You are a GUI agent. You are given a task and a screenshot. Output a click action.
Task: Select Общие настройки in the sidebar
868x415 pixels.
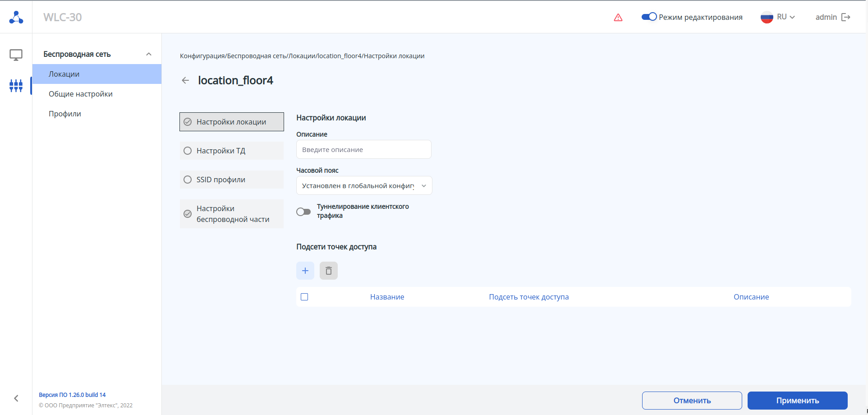coord(81,94)
